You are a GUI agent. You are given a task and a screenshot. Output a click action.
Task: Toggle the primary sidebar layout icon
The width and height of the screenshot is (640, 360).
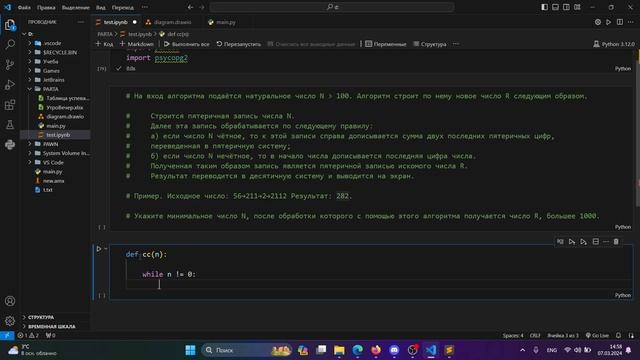point(544,7)
